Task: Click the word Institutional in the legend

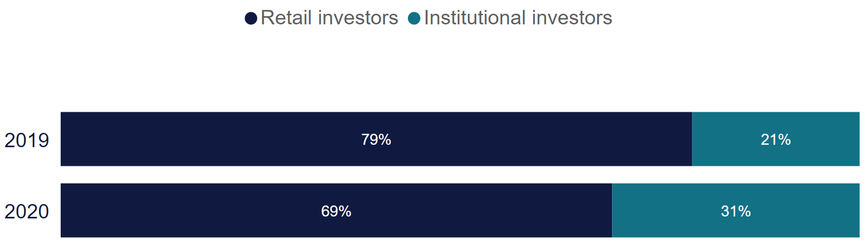Action: click(x=475, y=18)
